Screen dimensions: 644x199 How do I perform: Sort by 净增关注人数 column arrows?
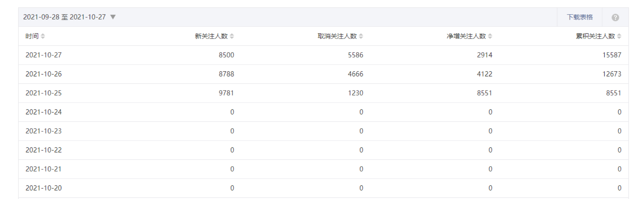[x=490, y=36]
